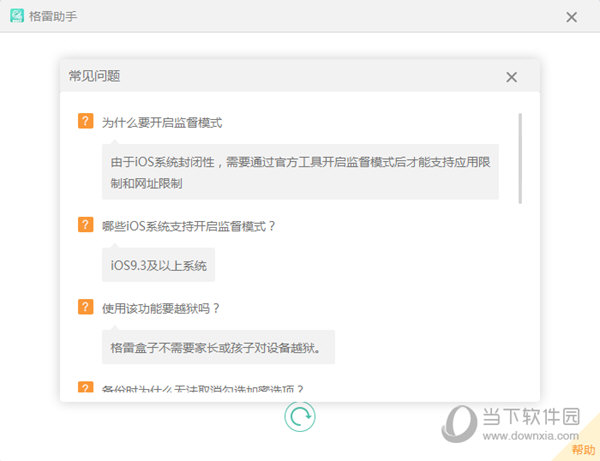The height and width of the screenshot is (461, 600).
Task: Open the 帮助 corner link
Action: (583, 450)
